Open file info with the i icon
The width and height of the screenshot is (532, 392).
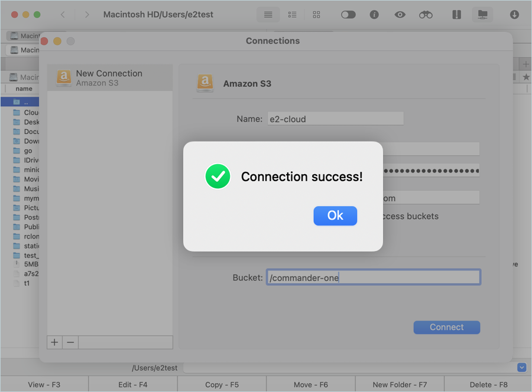click(374, 15)
